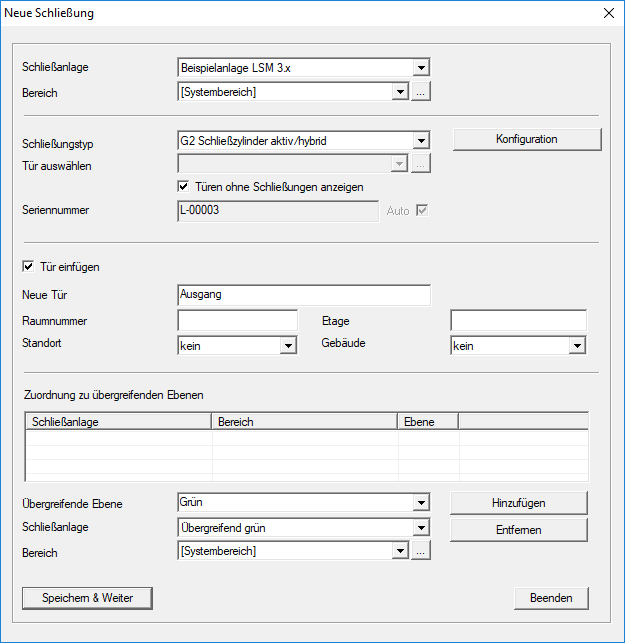
Task: Expand the Schließungstyp dropdown list
Action: coord(421,141)
